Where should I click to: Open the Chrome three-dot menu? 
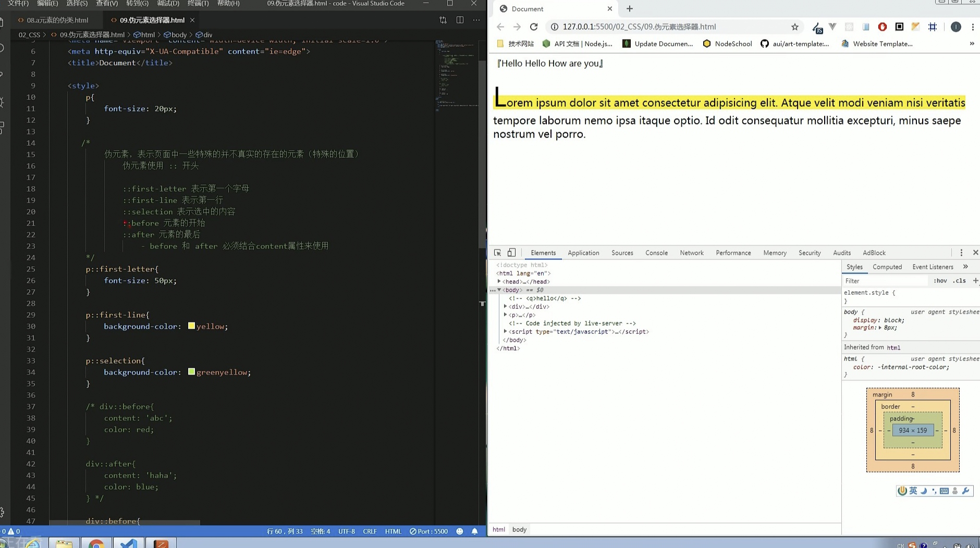tap(972, 27)
